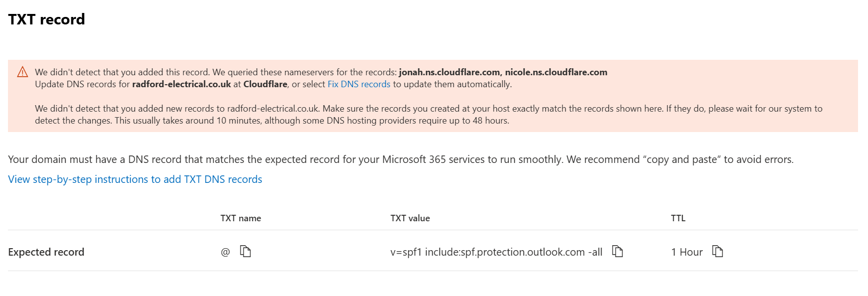Click the TXT name column header
Screen dimensions: 868x296
[x=240, y=218]
